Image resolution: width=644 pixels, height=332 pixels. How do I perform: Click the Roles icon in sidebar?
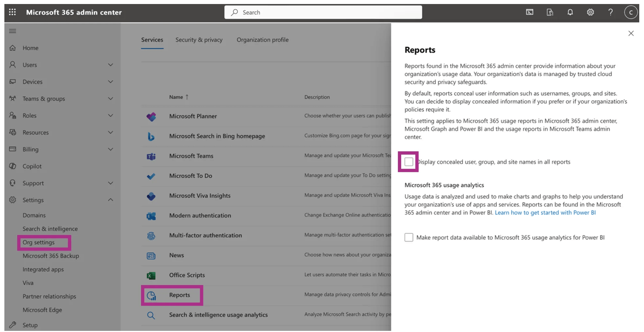pos(13,115)
